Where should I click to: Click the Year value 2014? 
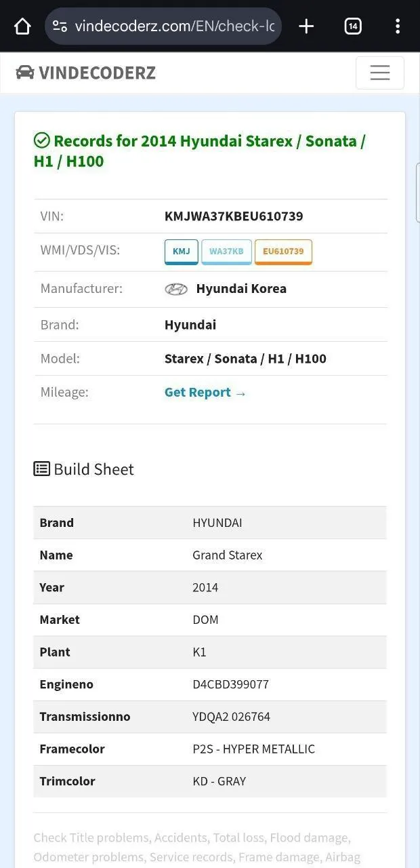coord(205,588)
